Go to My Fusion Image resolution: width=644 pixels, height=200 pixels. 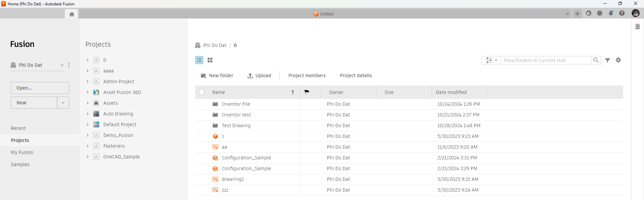[22, 152]
